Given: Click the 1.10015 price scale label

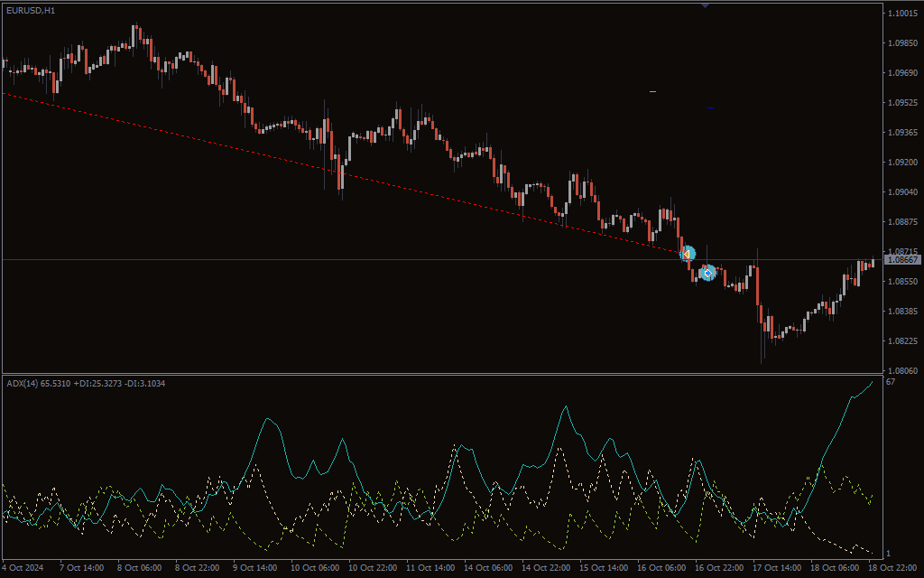Looking at the screenshot, I should pos(902,14).
